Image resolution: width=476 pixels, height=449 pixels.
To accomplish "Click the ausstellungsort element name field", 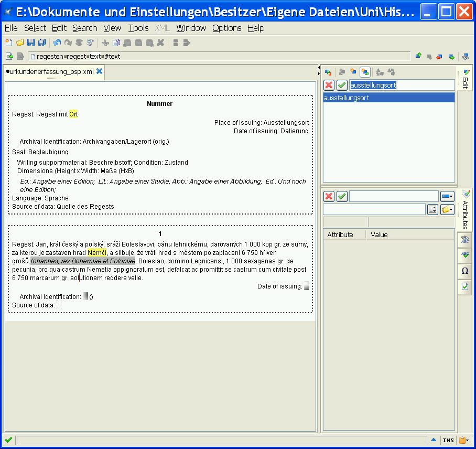I will [402, 85].
